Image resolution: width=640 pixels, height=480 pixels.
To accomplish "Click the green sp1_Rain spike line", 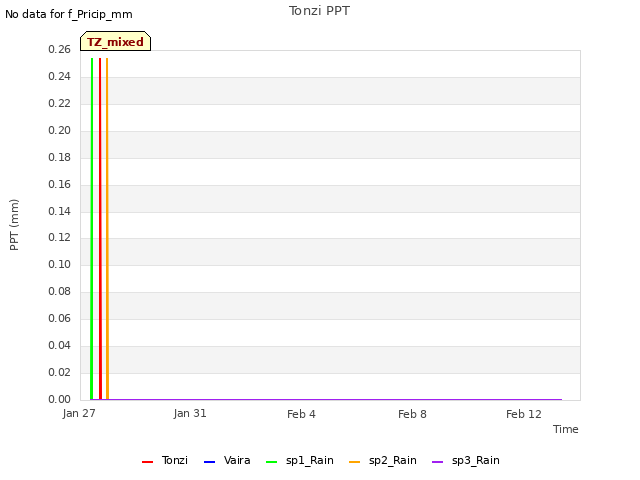I will click(92, 229).
